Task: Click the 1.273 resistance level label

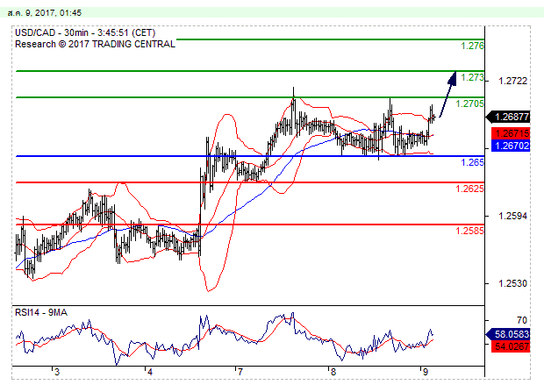Action: pyautogui.click(x=472, y=77)
